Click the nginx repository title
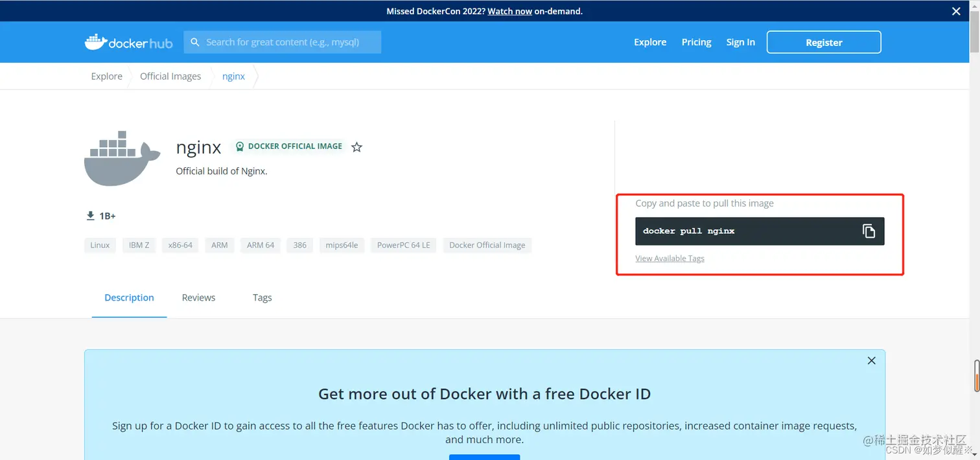Screen dimensions: 980x460 (x=198, y=148)
